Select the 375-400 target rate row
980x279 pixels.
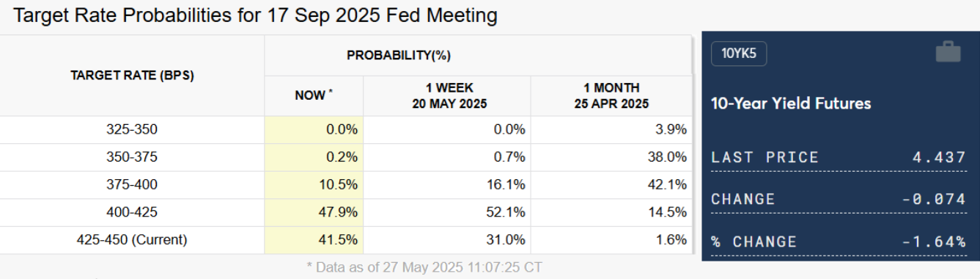tap(346, 184)
